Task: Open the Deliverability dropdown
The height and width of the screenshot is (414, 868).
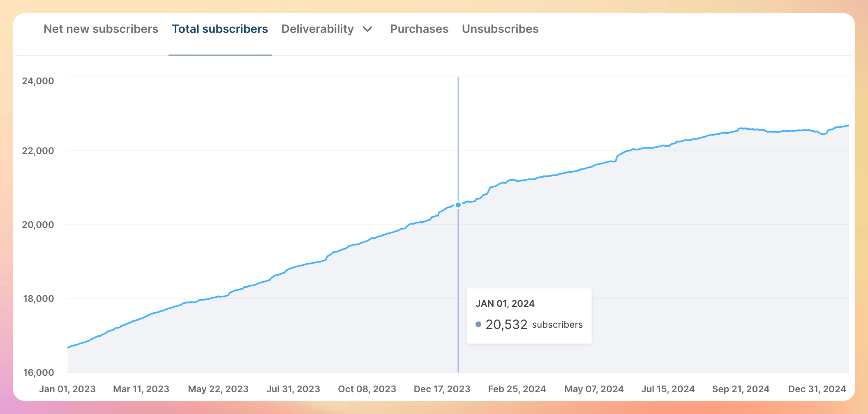Action: (317, 29)
